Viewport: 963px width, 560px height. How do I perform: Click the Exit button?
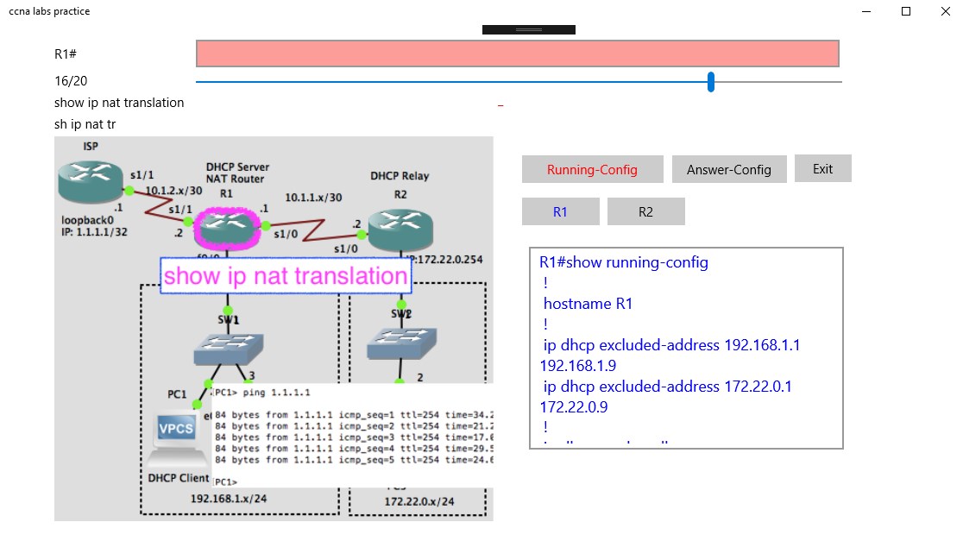click(822, 168)
